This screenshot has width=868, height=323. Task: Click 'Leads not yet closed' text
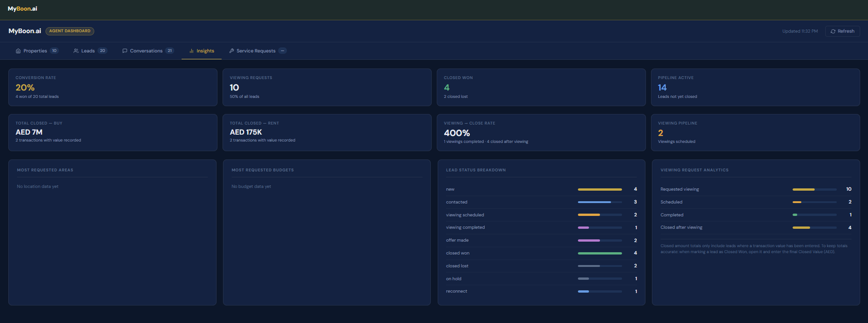pos(678,96)
